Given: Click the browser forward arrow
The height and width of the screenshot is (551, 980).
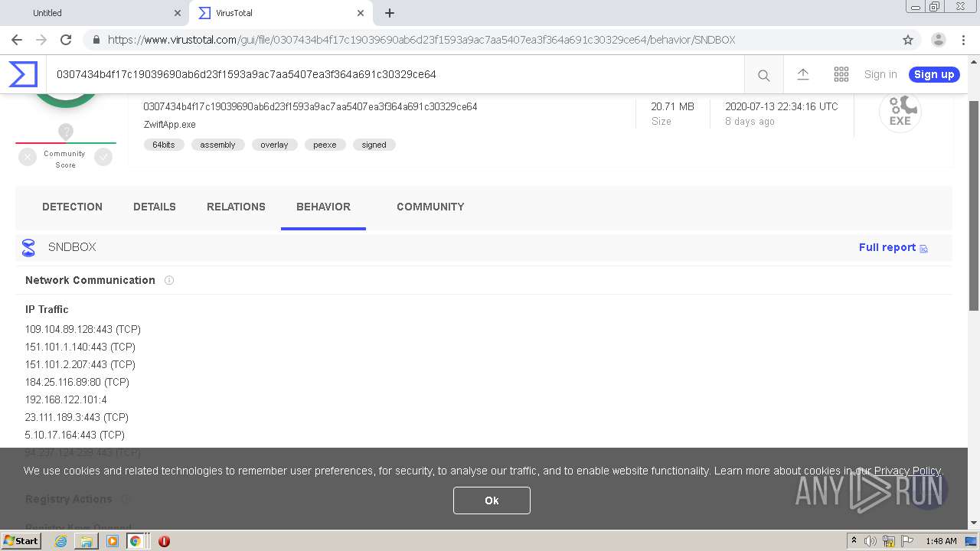Looking at the screenshot, I should 41,40.
